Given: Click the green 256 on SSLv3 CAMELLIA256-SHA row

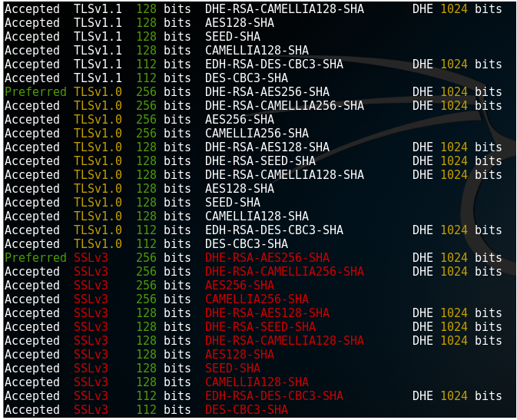Looking at the screenshot, I should point(147,299).
